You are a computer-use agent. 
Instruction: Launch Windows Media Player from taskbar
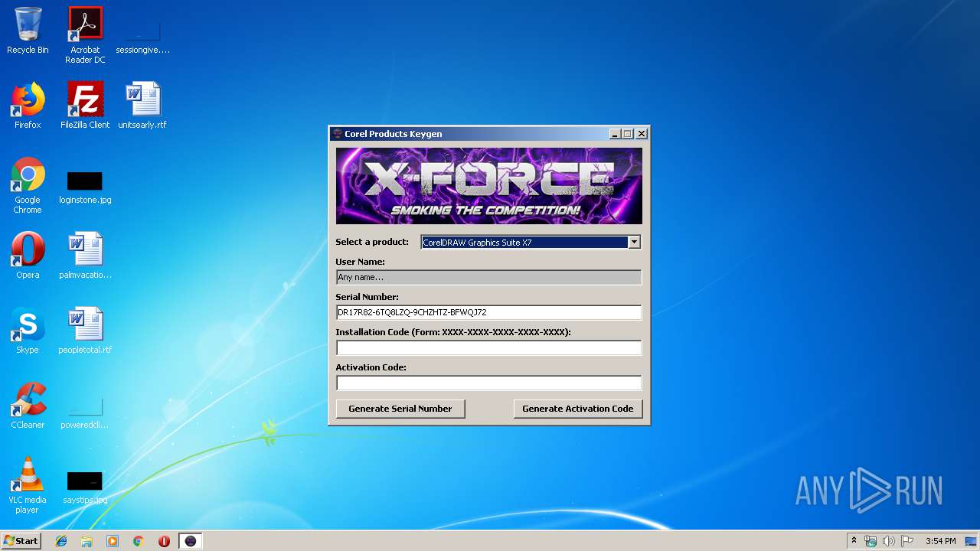(113, 541)
